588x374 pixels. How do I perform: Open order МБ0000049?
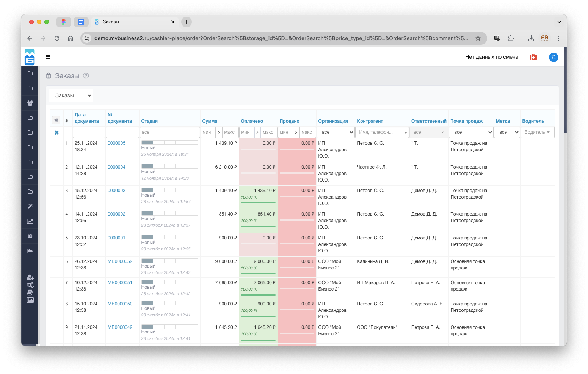pos(120,327)
